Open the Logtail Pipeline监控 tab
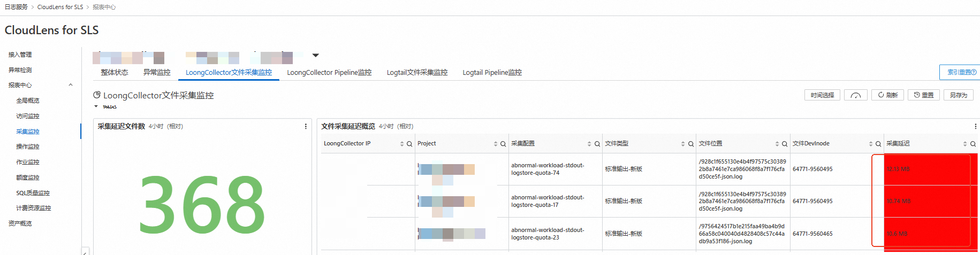Image resolution: width=980 pixels, height=255 pixels. tap(492, 72)
